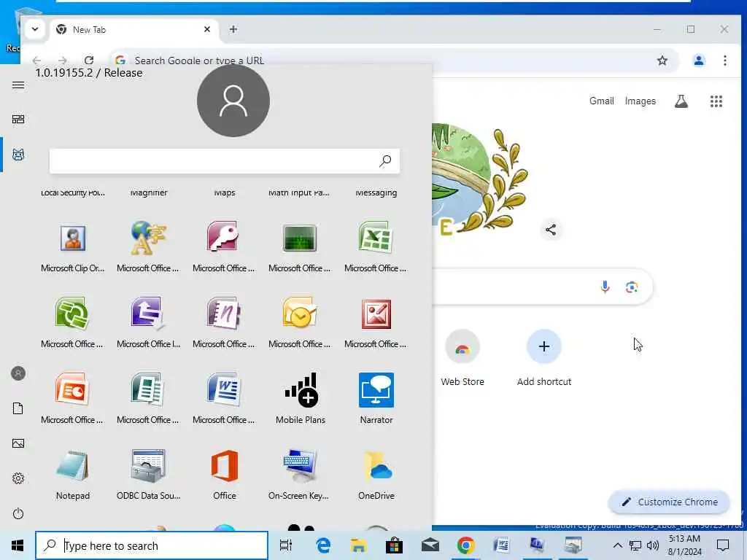
Task: Open Chrome three-dot menu
Action: (724, 61)
